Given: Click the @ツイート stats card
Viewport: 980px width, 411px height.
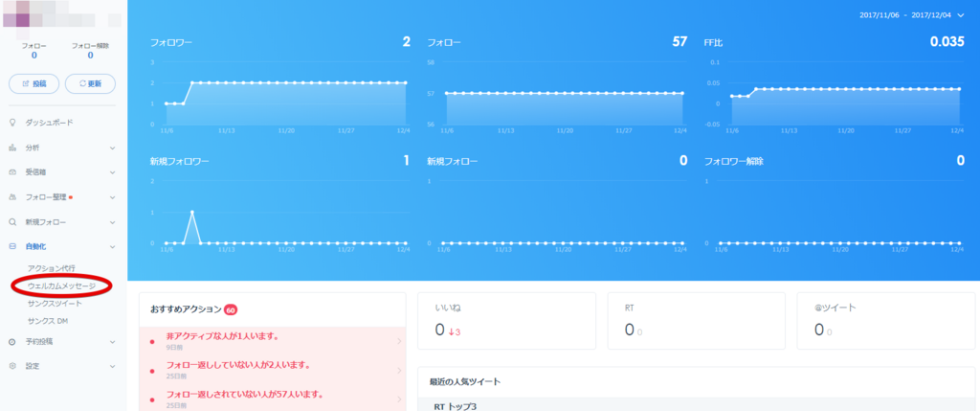Looking at the screenshot, I should click(x=885, y=320).
